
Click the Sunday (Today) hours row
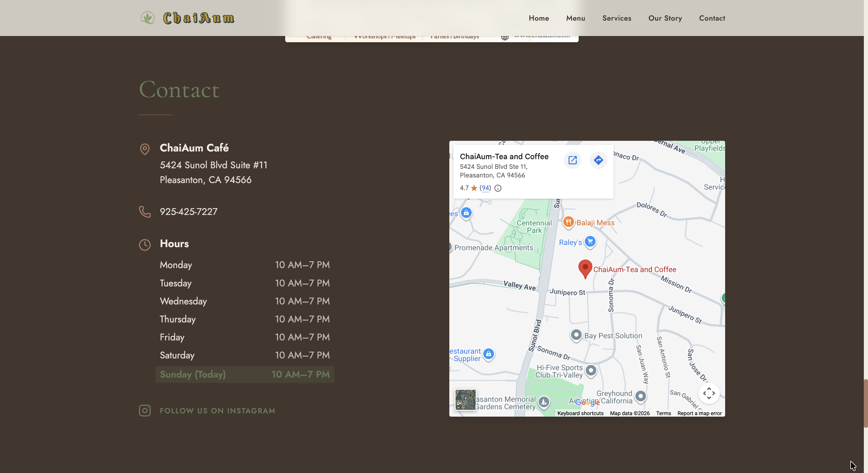[245, 374]
